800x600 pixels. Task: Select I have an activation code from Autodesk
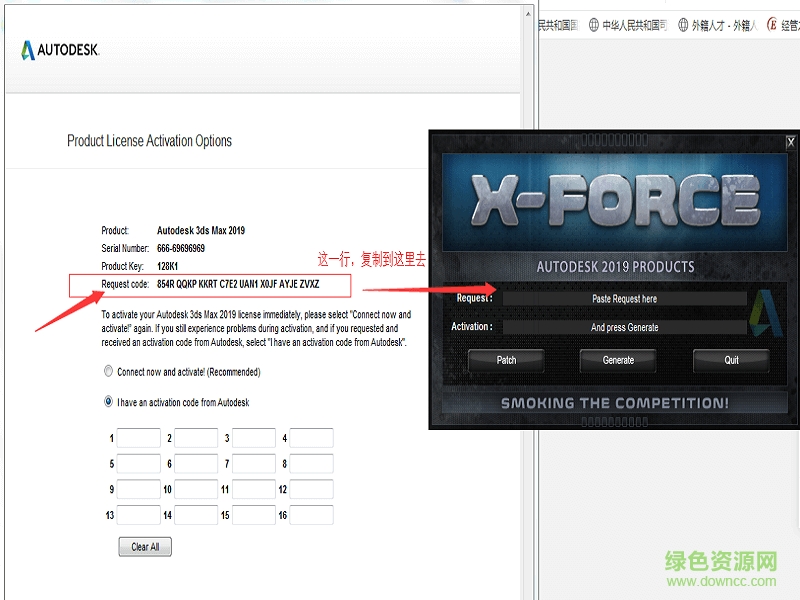(108, 402)
